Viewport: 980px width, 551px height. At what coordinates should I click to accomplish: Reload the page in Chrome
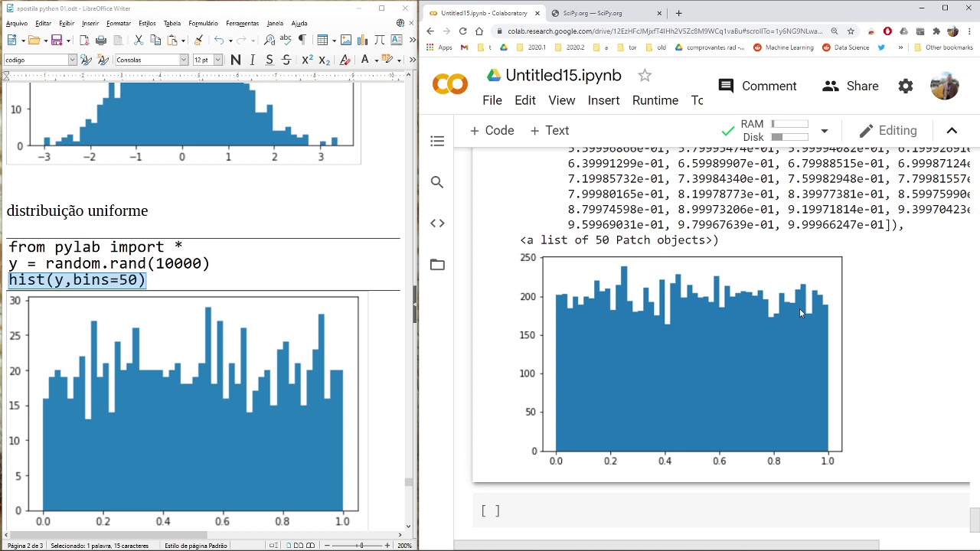462,31
